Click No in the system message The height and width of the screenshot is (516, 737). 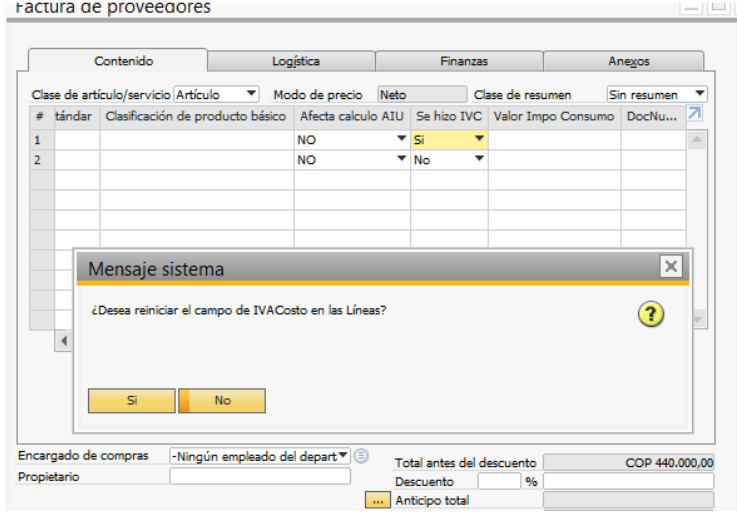(x=222, y=400)
